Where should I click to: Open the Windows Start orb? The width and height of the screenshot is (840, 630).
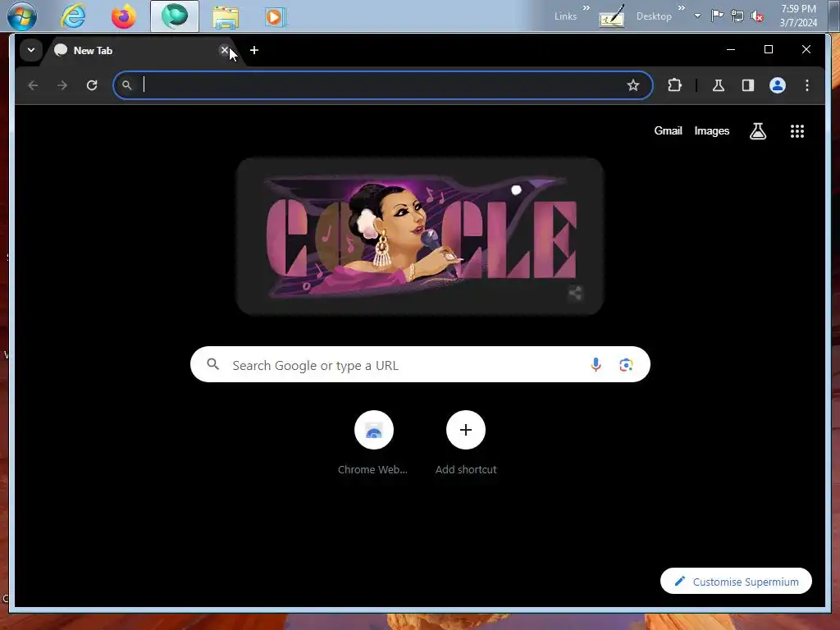click(x=21, y=16)
